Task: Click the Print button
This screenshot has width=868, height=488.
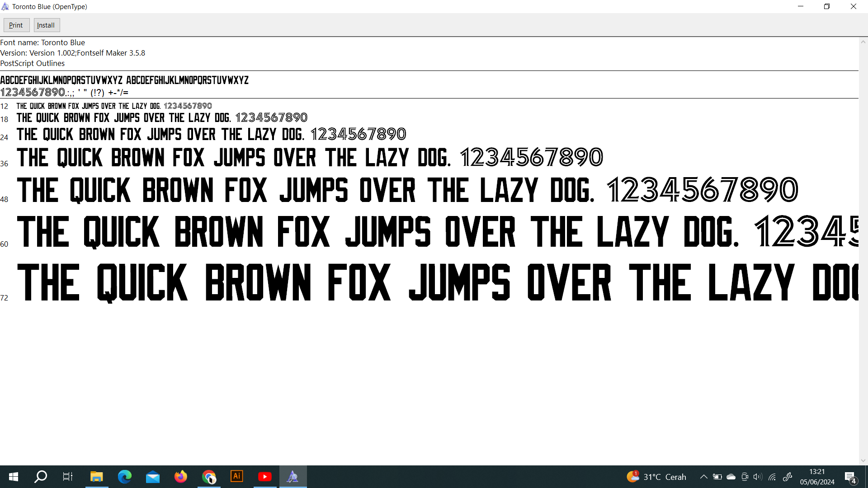Action: coord(16,25)
